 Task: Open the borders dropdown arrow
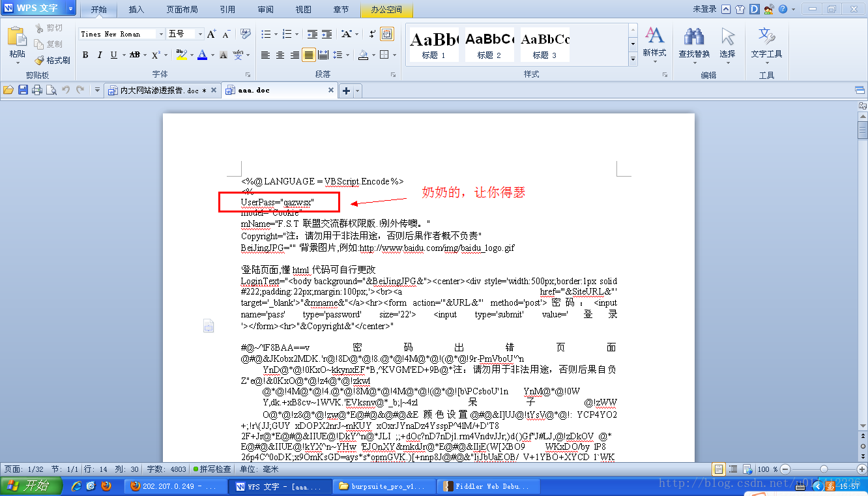(x=395, y=55)
